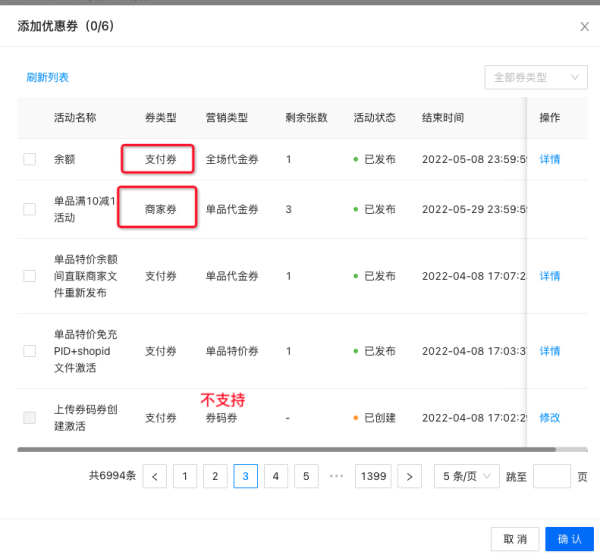Go to page 5
Viewport: 600px width, 558px height.
pos(306,476)
